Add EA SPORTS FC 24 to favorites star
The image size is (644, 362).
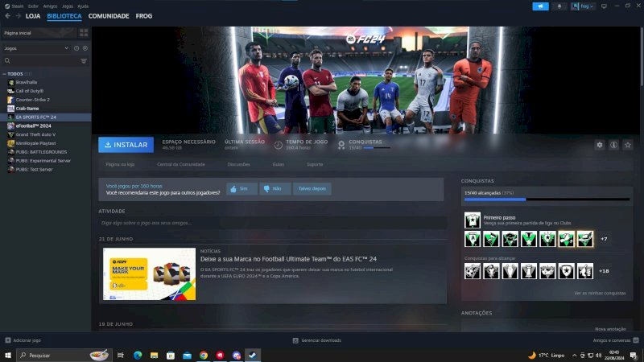[628, 145]
